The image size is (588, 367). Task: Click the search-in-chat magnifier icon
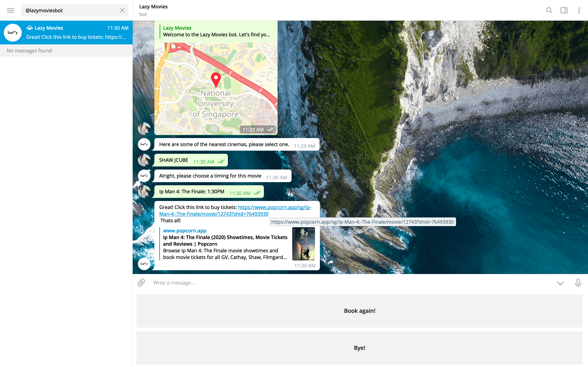click(549, 10)
